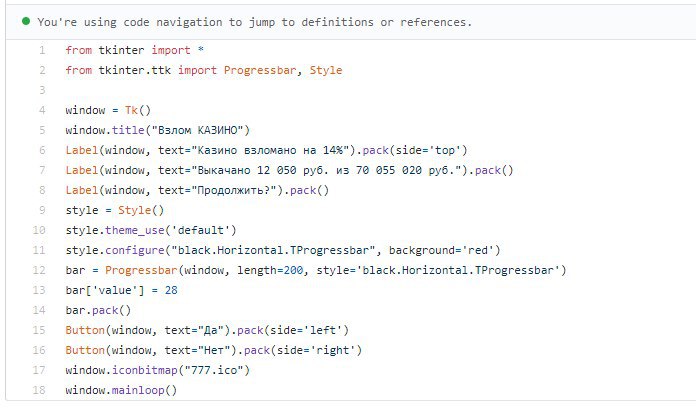Click the number 200 after length=

(x=293, y=270)
